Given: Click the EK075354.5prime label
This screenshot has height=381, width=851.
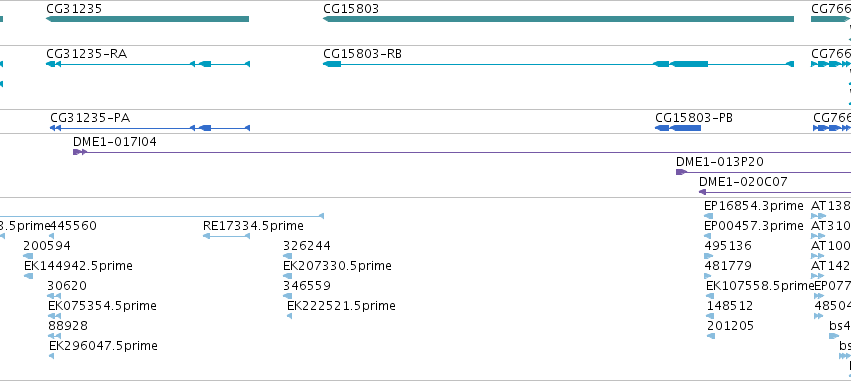Looking at the screenshot, I should 103,306.
